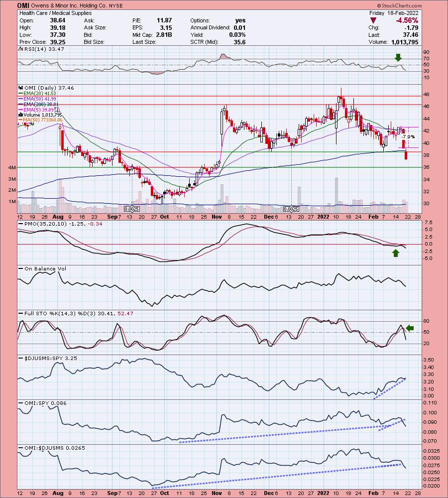Click the SCTR (Mid) value 35.6
The width and height of the screenshot is (448, 498).
(240, 42)
